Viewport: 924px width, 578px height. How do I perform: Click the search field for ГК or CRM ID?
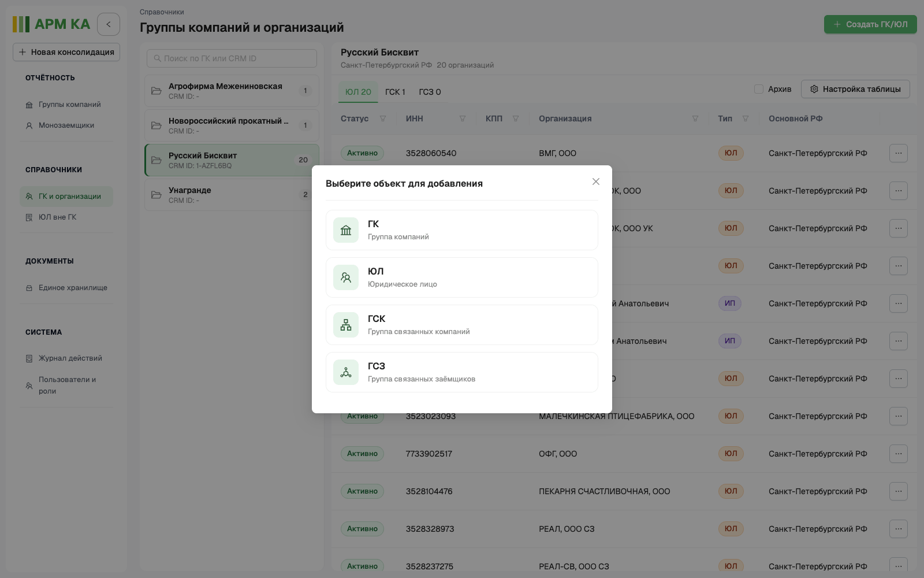pyautogui.click(x=232, y=58)
